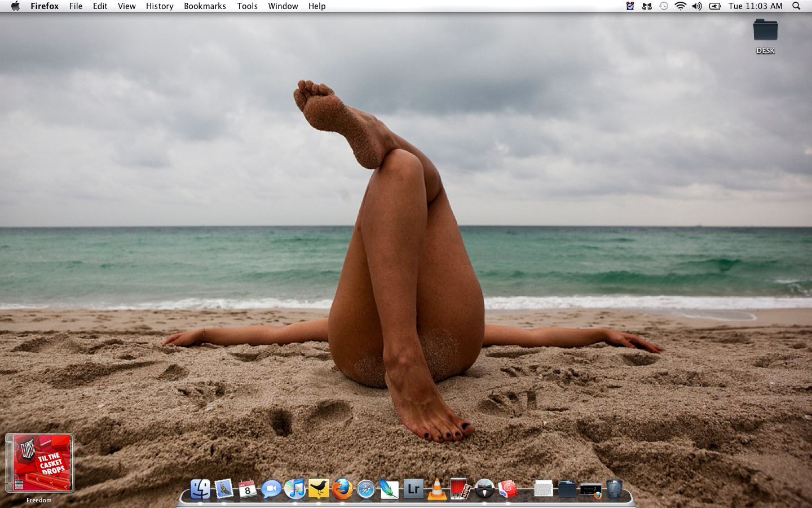812x508 pixels.
Task: Launch Mail with the stamp icon
Action: pyautogui.click(x=224, y=489)
